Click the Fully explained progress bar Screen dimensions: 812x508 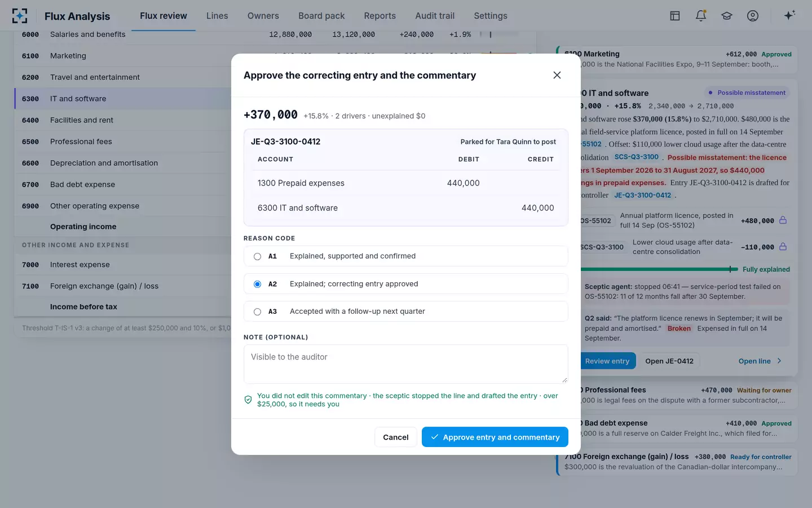point(660,269)
